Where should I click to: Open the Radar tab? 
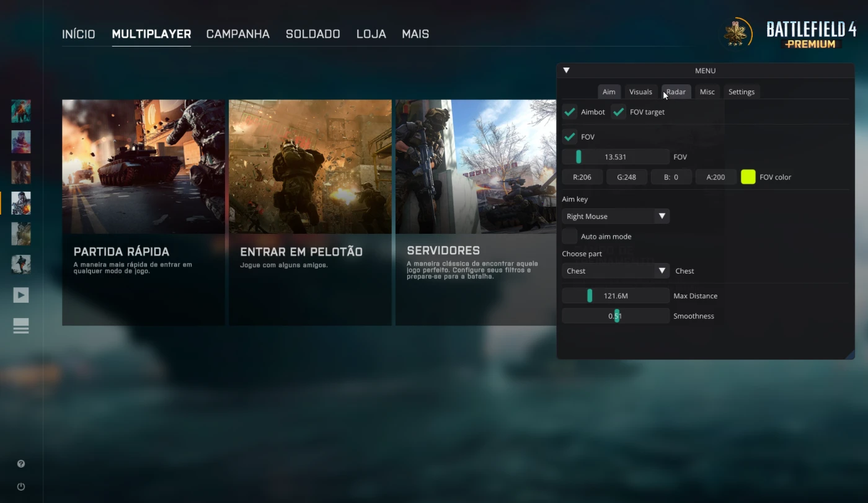coord(676,92)
